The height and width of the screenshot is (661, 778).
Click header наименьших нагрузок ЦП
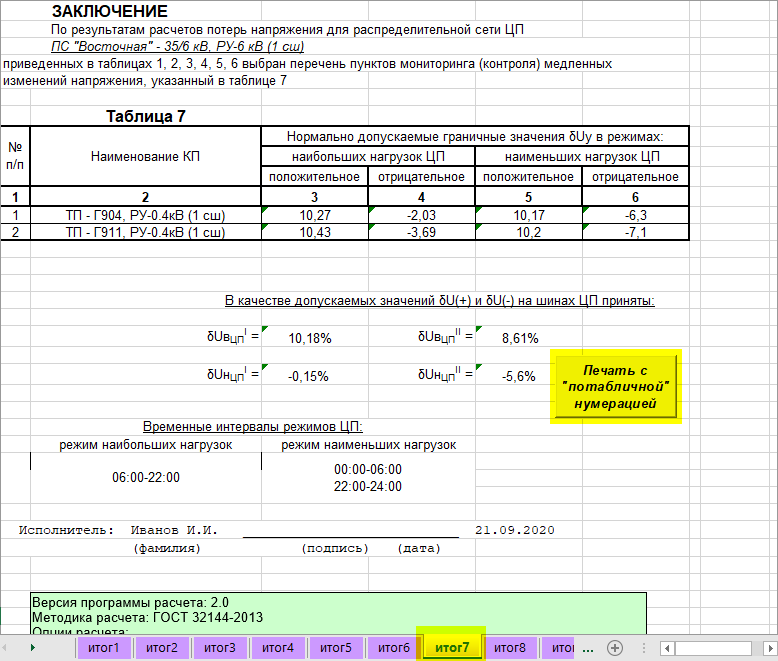click(582, 157)
